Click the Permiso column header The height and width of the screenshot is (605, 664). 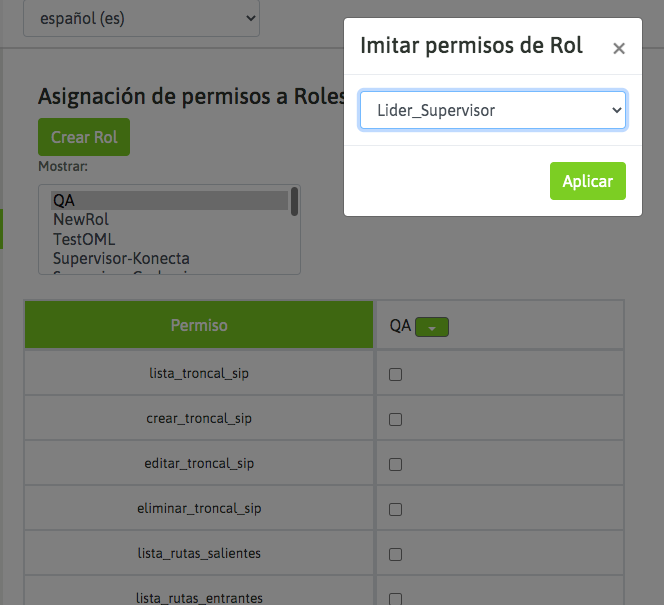point(199,325)
